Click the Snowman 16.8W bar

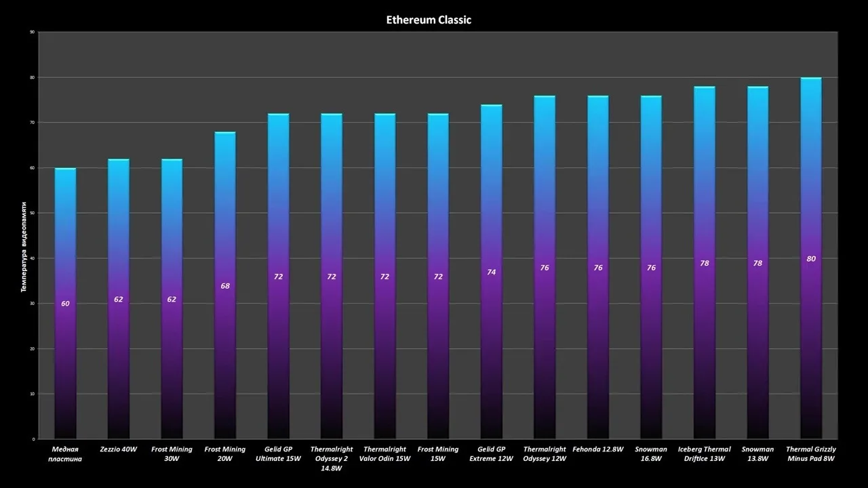[x=651, y=267]
